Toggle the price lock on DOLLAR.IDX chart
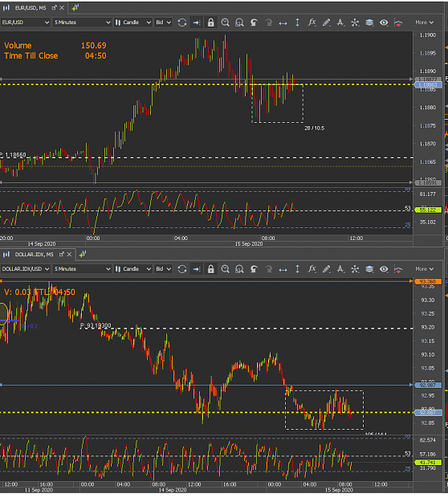 tap(210, 269)
